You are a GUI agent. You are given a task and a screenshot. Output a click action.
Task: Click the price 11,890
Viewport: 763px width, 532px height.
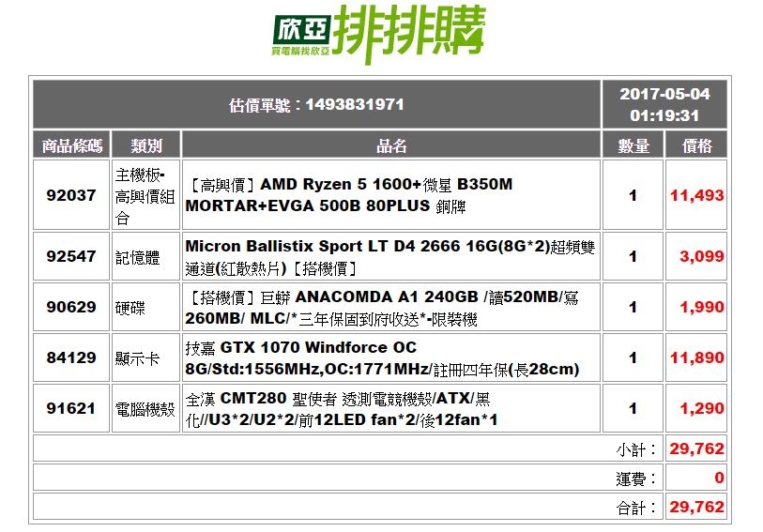pos(696,357)
